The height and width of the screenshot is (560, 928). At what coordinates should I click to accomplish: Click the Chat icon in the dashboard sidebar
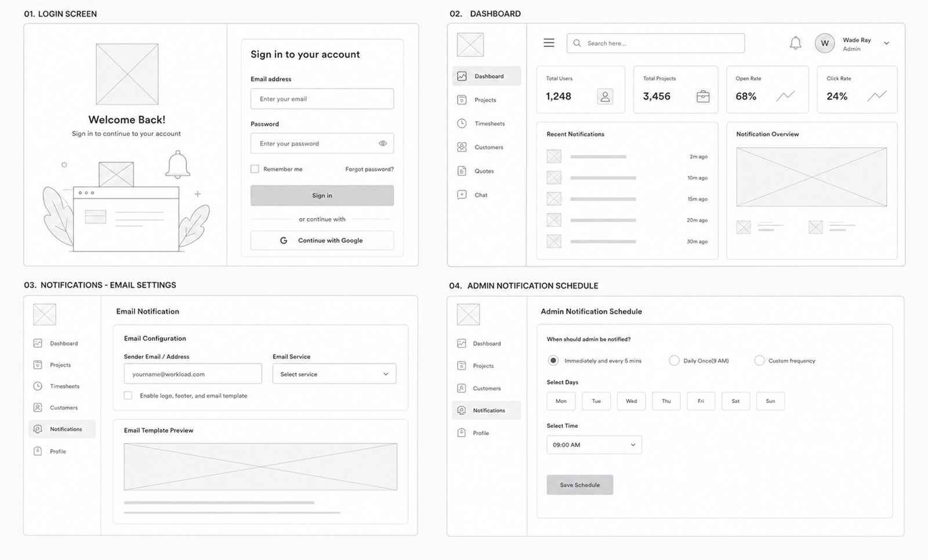coord(462,195)
